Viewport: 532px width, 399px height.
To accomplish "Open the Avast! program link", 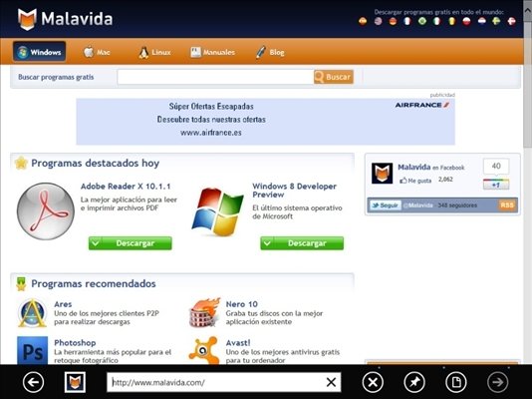I will point(238,343).
